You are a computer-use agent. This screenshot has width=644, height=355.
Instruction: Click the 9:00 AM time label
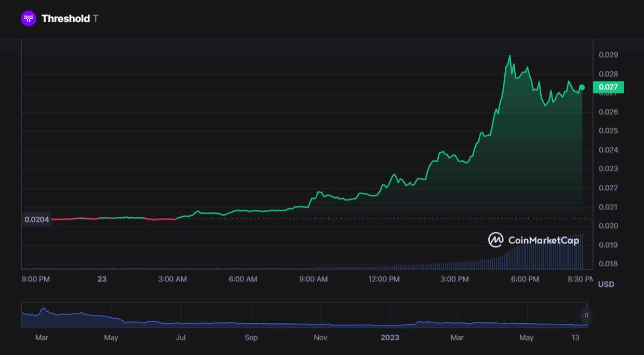click(x=314, y=279)
